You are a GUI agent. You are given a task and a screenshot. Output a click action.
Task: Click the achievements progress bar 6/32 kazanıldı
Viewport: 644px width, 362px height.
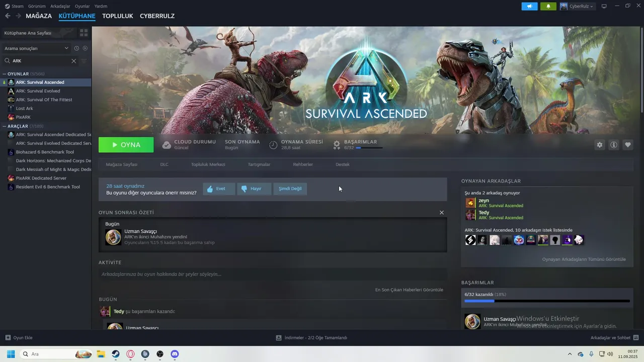point(547,301)
